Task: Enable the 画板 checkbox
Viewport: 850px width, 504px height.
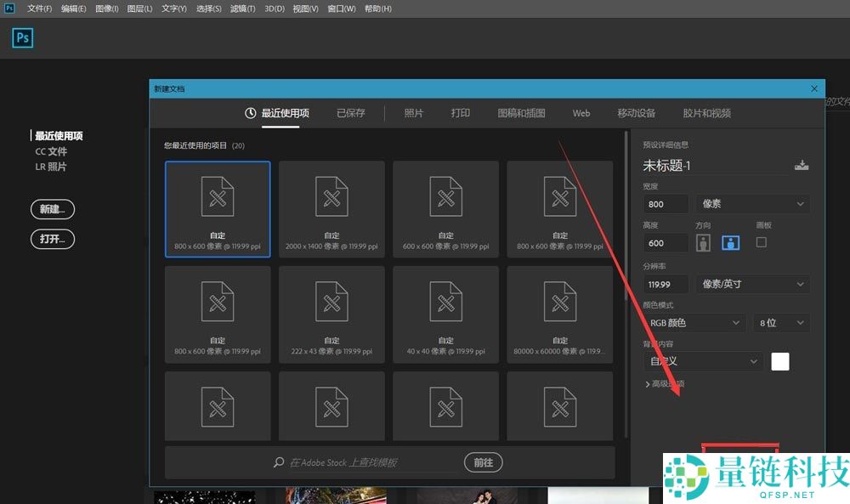Action: (762, 242)
